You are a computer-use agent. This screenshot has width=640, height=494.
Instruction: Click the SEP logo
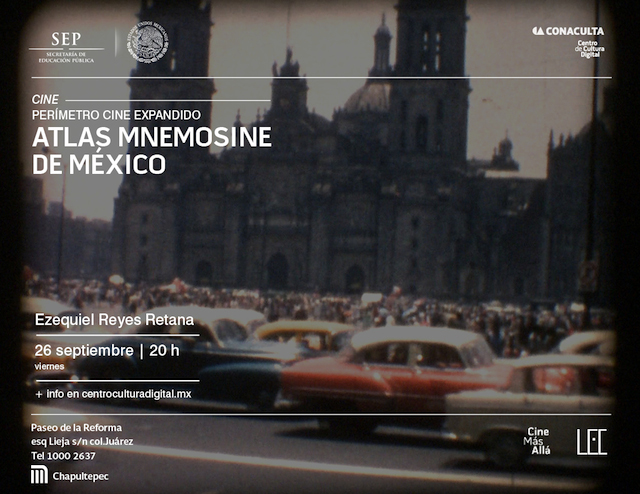66,43
